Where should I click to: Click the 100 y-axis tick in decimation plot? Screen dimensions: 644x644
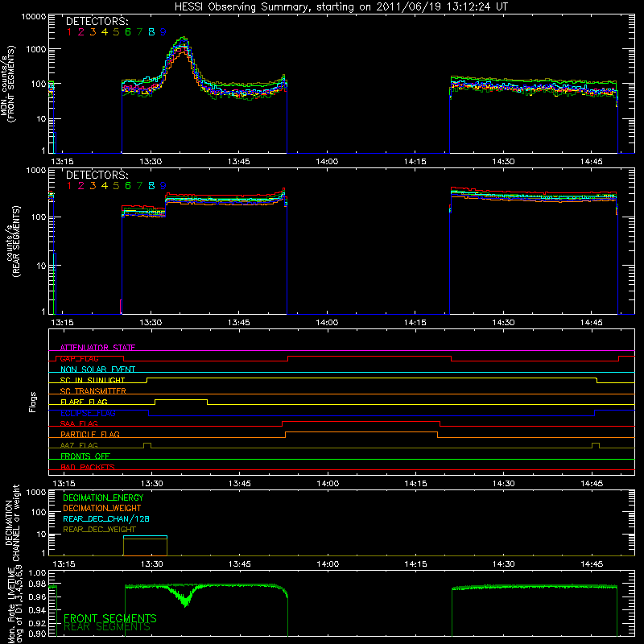[39, 512]
